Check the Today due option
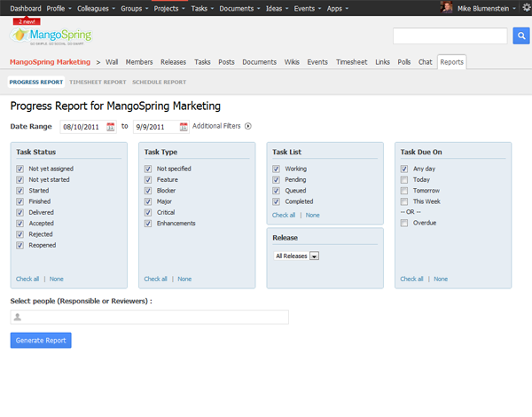The width and height of the screenshot is (532, 417). pyautogui.click(x=404, y=179)
